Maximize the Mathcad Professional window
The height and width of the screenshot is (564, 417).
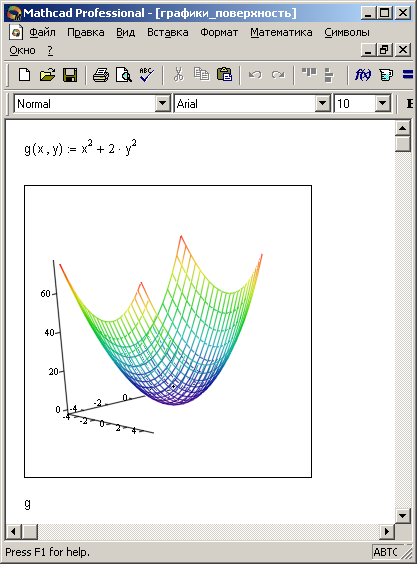coord(384,13)
